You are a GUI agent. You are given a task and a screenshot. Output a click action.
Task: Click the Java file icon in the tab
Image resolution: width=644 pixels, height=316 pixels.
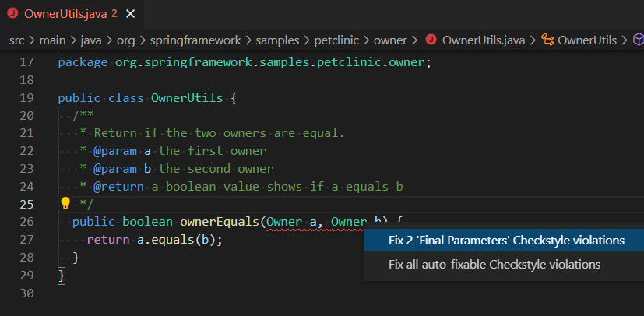tap(13, 14)
